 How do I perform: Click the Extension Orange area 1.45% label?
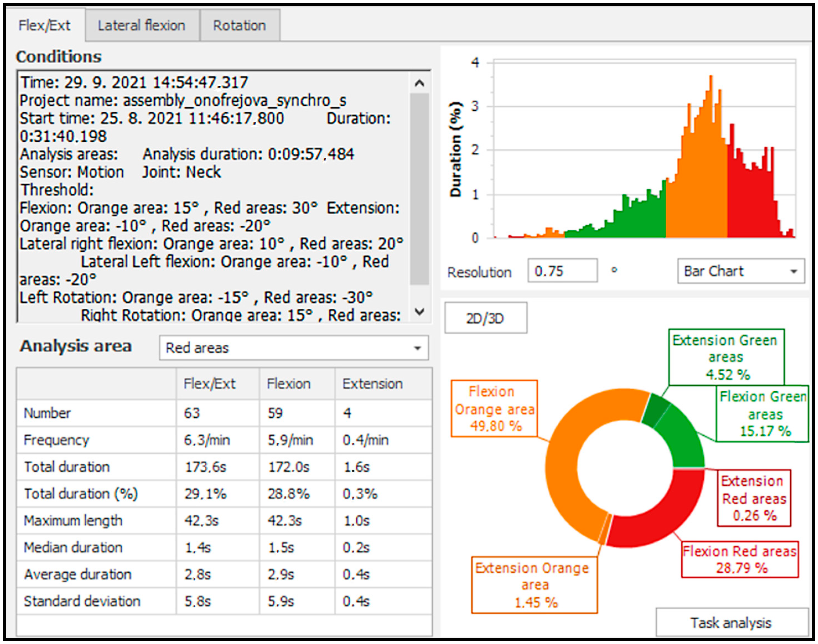pyautogui.click(x=534, y=585)
